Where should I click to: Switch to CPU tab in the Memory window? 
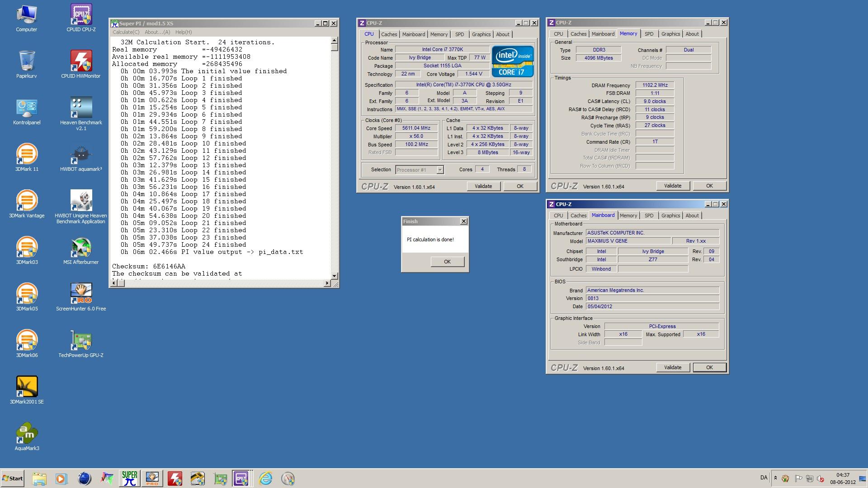pyautogui.click(x=558, y=34)
